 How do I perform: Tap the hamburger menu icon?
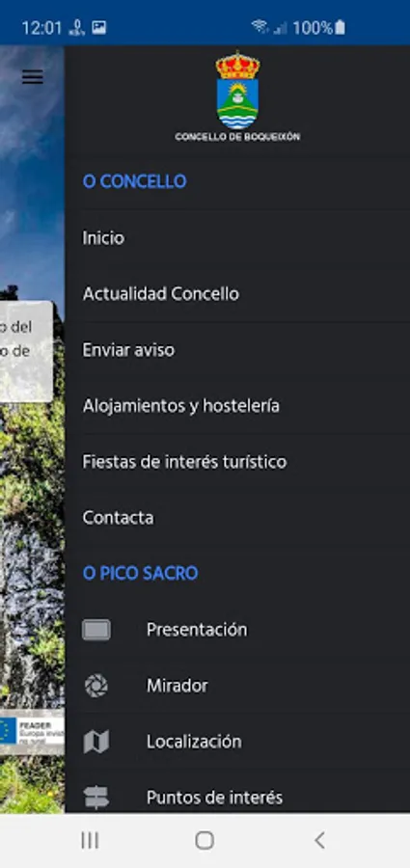32,77
